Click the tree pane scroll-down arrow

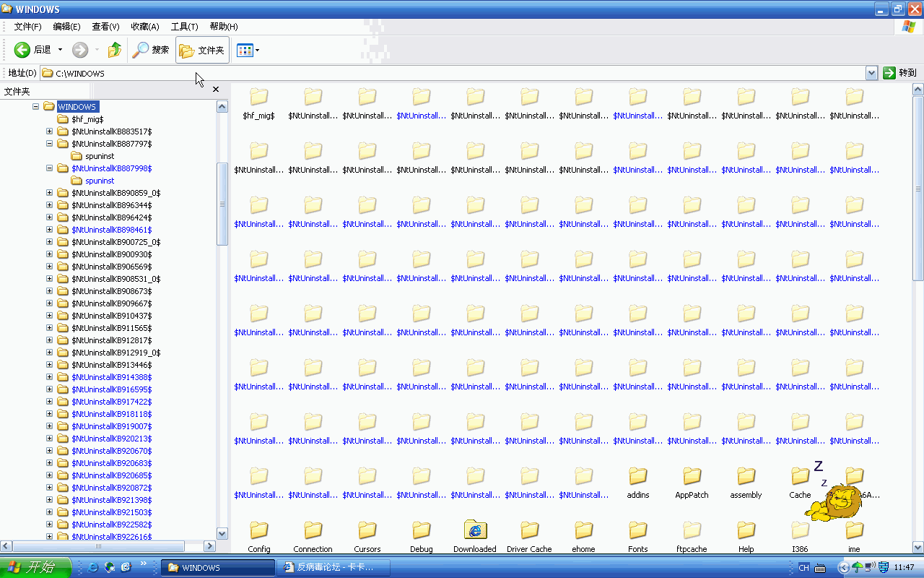(222, 534)
